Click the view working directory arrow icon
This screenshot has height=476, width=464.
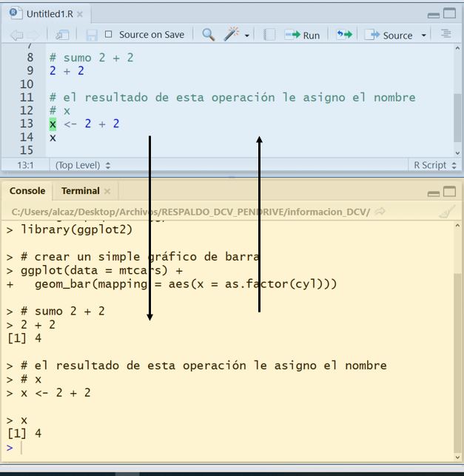point(380,212)
